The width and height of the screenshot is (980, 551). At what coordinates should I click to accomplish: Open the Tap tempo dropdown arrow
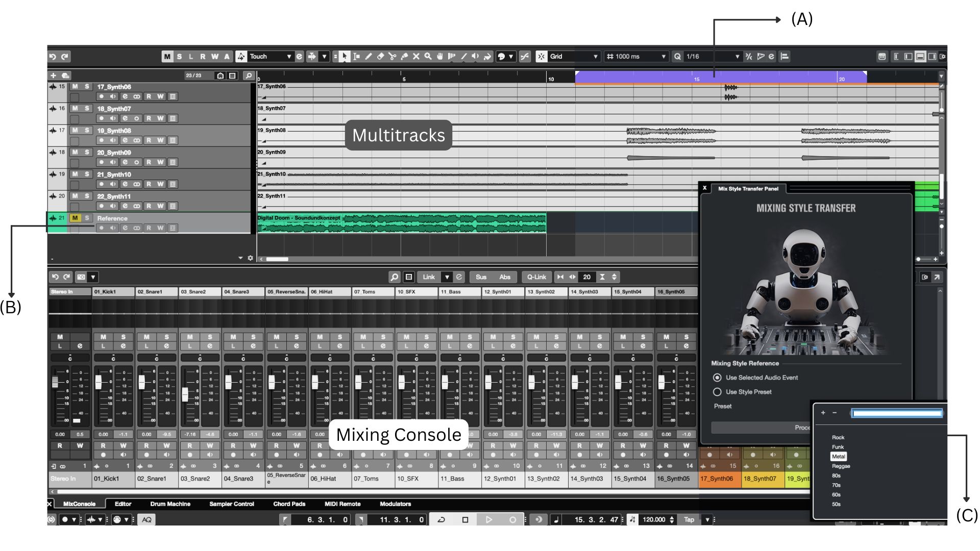click(707, 520)
